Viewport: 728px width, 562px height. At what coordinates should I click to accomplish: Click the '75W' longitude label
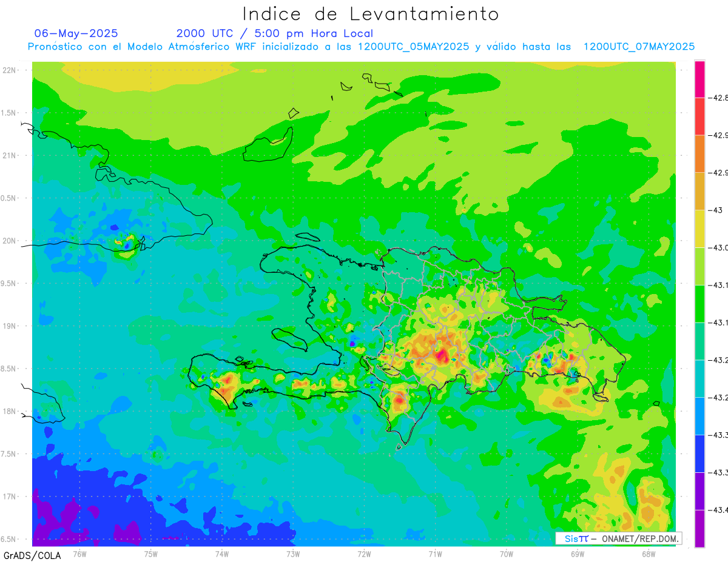pos(150,554)
